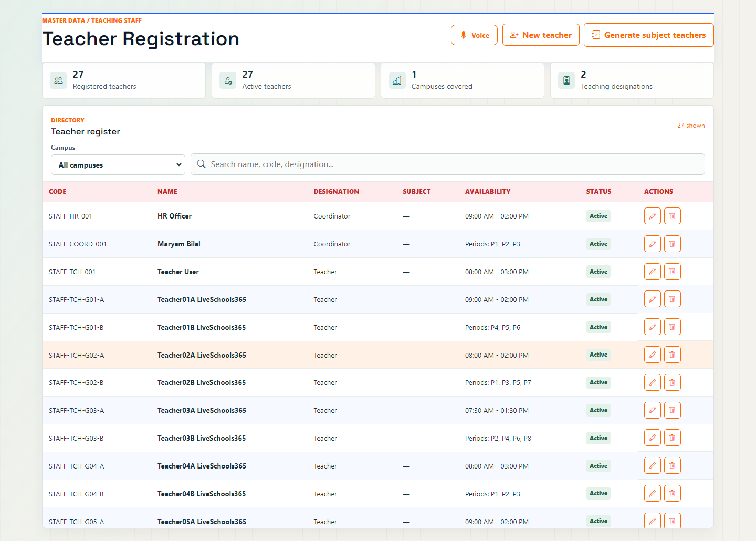
Task: Click the ACTIONS column header
Action: pyautogui.click(x=658, y=192)
